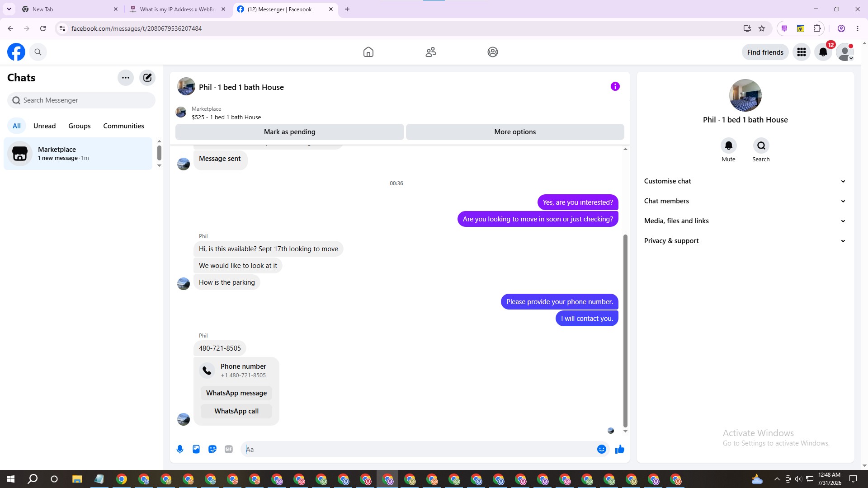Go to the Home feed icon

click(368, 52)
